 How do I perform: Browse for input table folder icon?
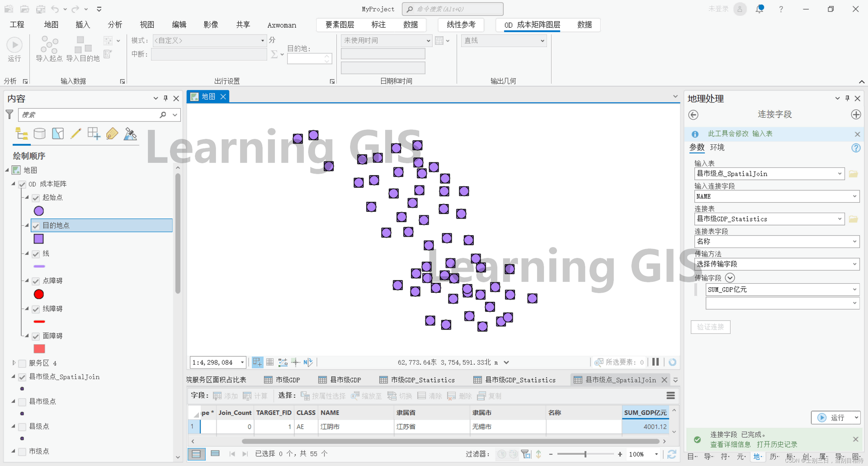tap(853, 174)
